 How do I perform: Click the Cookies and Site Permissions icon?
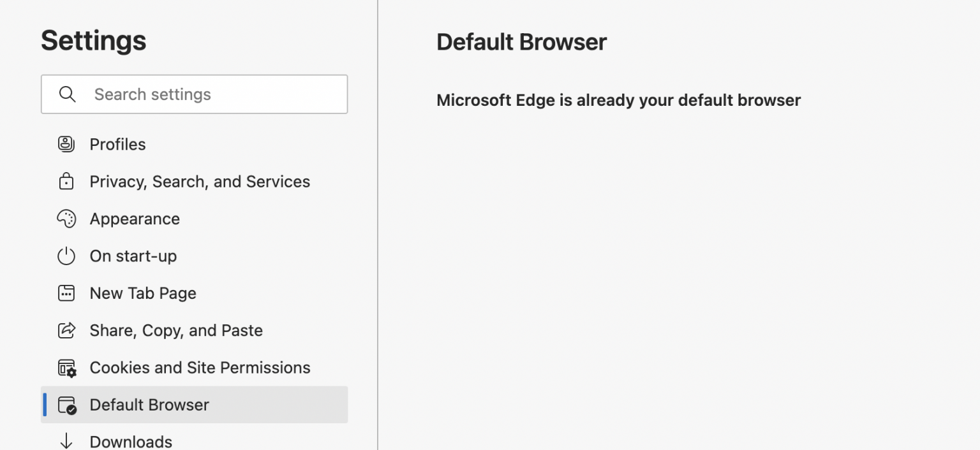[66, 367]
